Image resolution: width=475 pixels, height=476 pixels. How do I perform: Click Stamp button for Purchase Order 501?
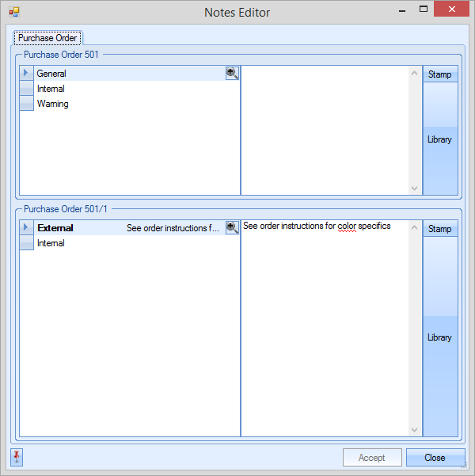pos(440,74)
